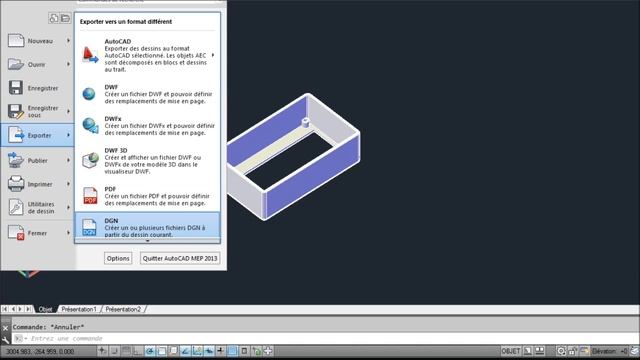This screenshot has height=360, width=640.
Task: Open the Options button
Action: (x=118, y=258)
